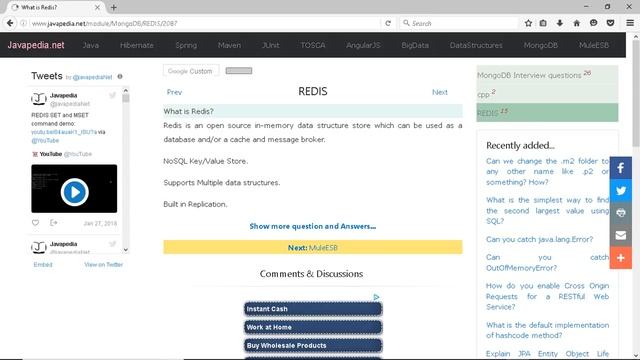The image size is (640, 360).
Task: Open the MuleESB nav menu item
Action: [x=594, y=45]
